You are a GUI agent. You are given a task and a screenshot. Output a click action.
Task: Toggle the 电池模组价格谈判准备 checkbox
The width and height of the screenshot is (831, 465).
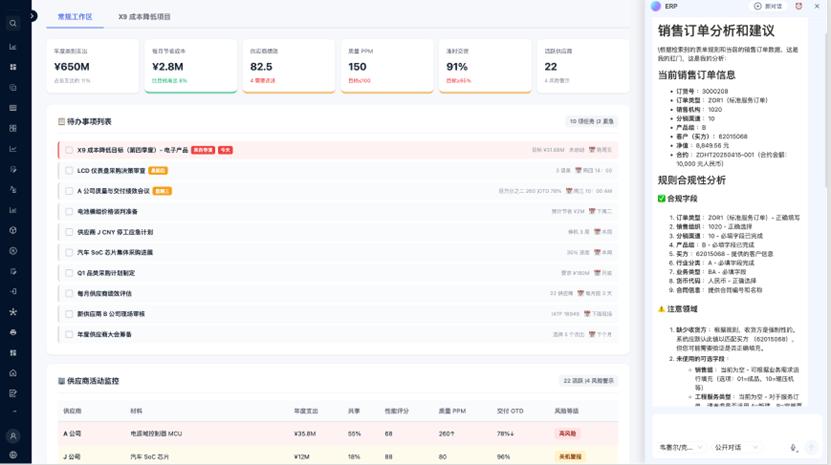pyautogui.click(x=69, y=212)
